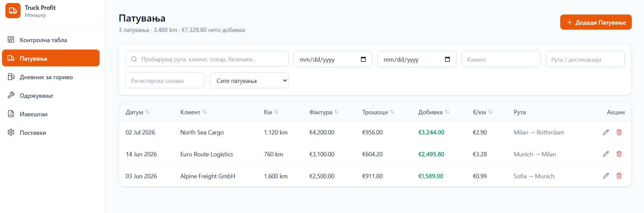Edit the Euro Route Logistics trip
The width and height of the screenshot is (644, 213).
tap(606, 154)
